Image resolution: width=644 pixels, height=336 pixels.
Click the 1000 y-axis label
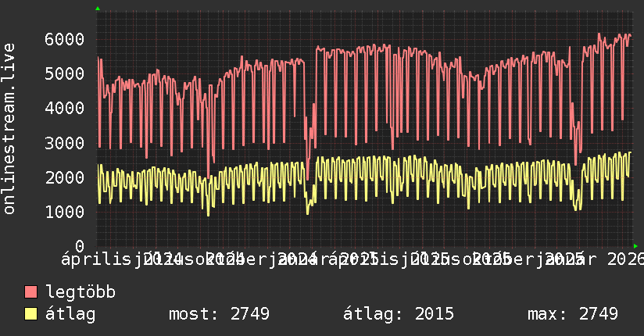(65, 212)
